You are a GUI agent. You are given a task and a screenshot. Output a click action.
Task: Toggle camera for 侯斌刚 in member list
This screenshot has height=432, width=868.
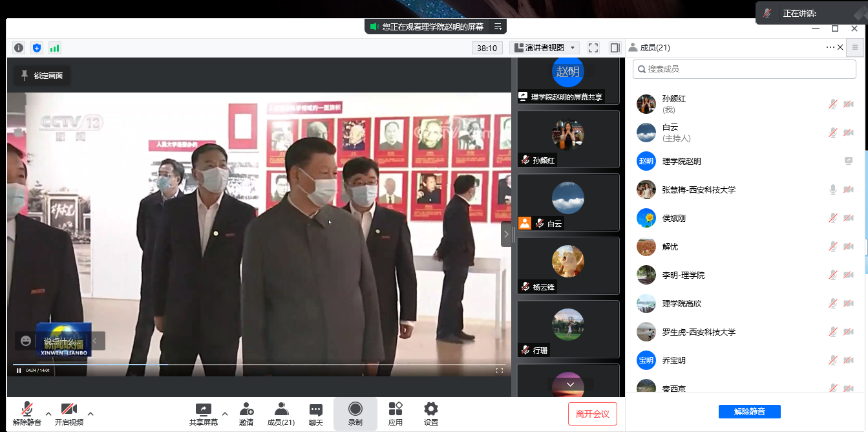click(x=849, y=218)
